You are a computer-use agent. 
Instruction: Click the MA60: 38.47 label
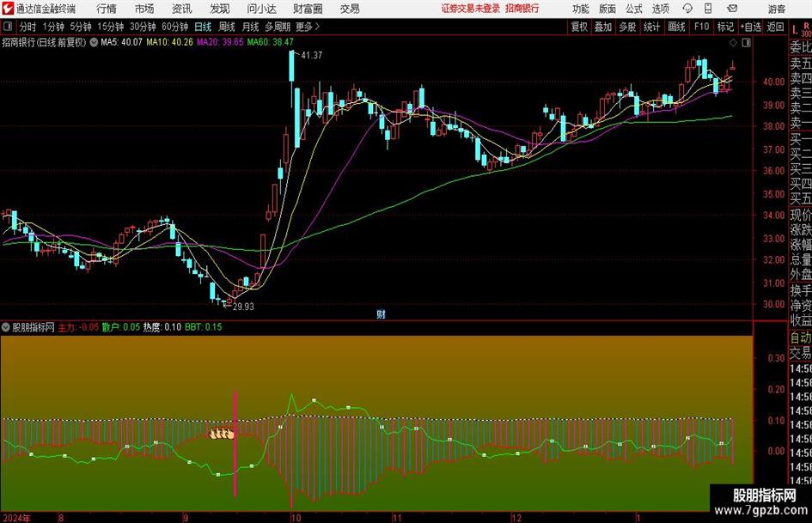271,42
